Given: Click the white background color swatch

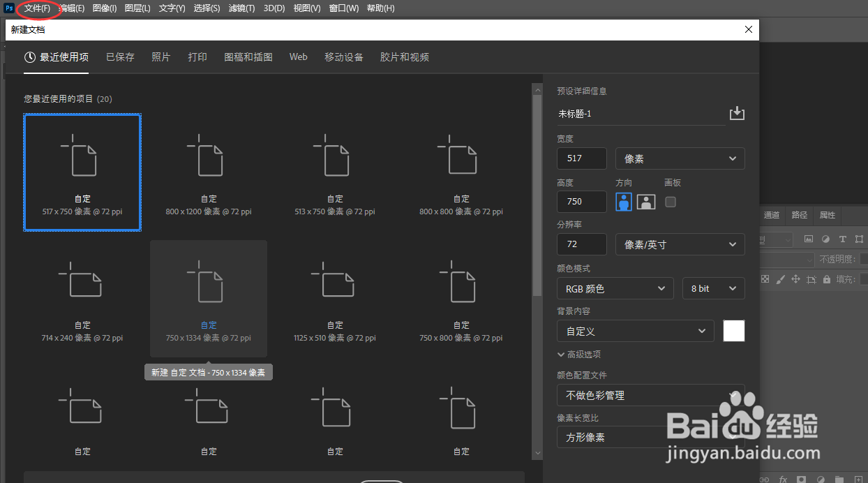Looking at the screenshot, I should (x=733, y=330).
